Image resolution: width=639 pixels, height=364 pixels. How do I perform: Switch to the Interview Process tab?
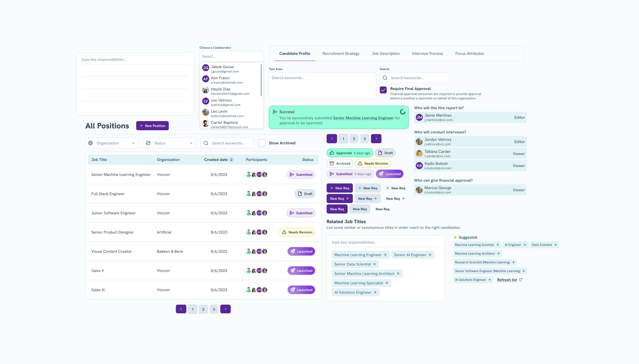coord(427,53)
